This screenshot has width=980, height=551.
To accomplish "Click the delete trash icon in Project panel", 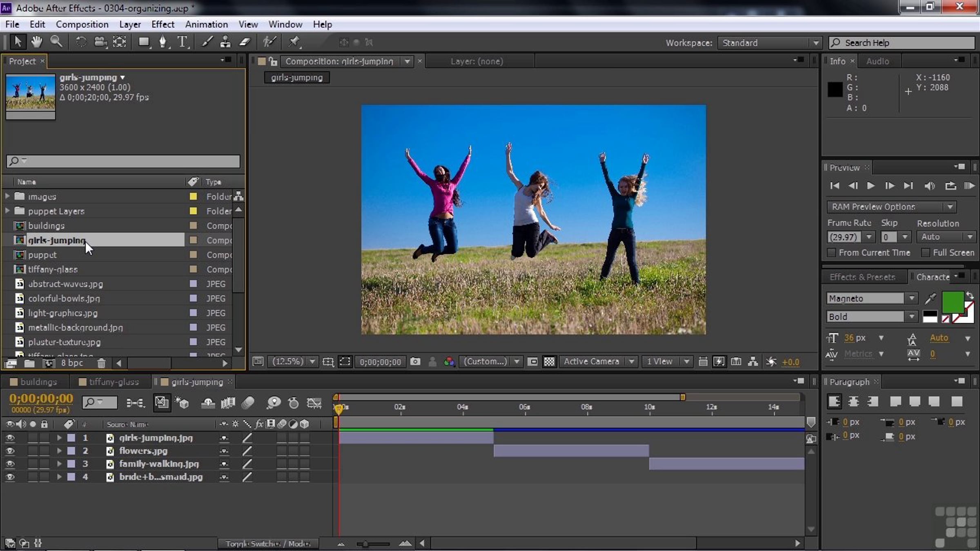I will pyautogui.click(x=101, y=363).
